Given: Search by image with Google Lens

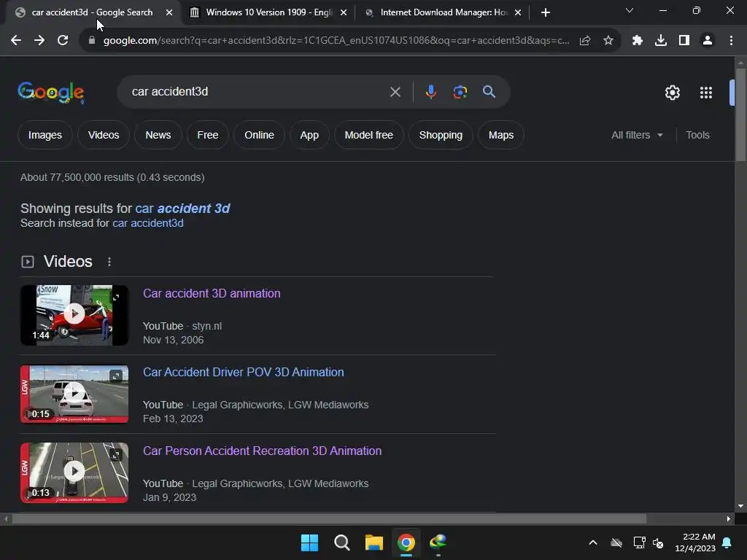Looking at the screenshot, I should [460, 92].
